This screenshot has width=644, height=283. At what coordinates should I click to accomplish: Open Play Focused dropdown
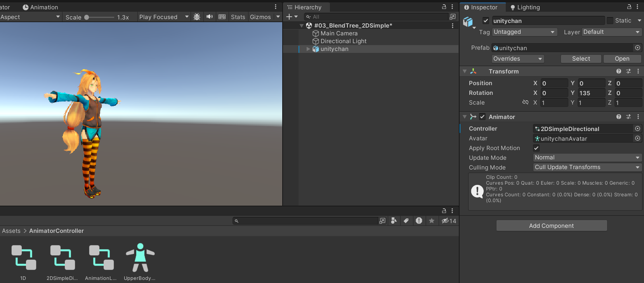tap(164, 17)
